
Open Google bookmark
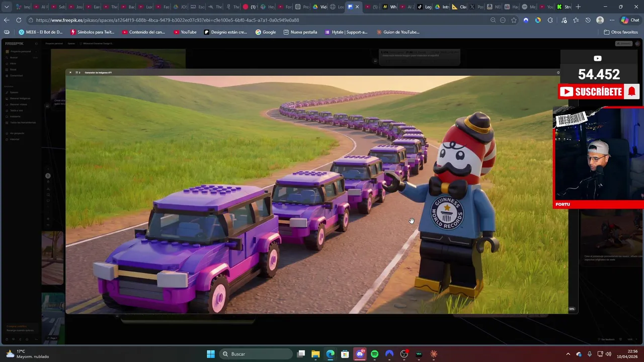coord(266,32)
